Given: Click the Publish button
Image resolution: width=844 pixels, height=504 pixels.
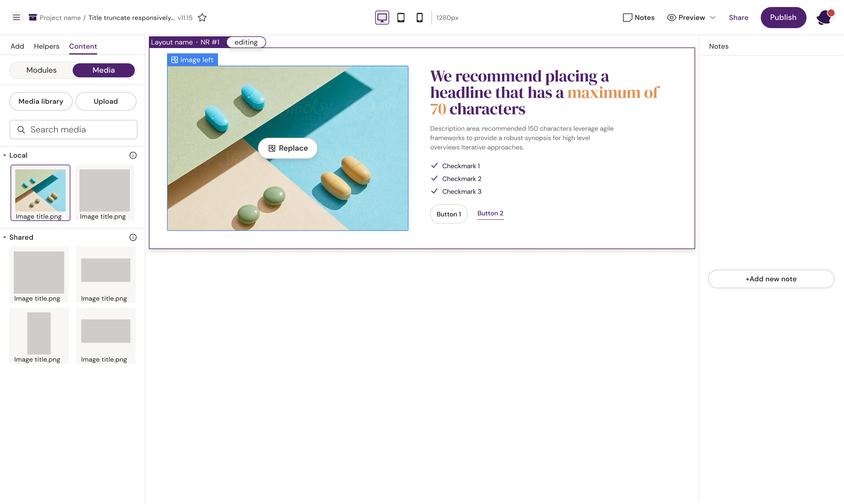Looking at the screenshot, I should (783, 17).
